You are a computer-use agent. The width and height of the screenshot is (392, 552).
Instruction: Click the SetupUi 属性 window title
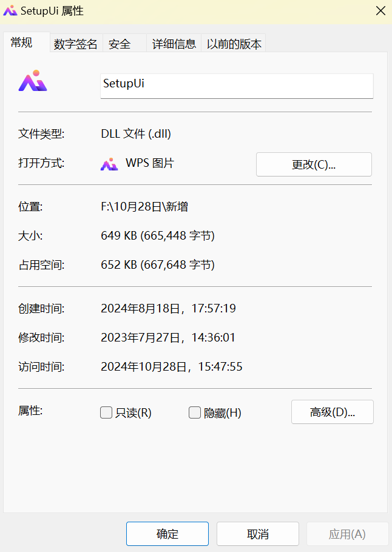coord(52,11)
